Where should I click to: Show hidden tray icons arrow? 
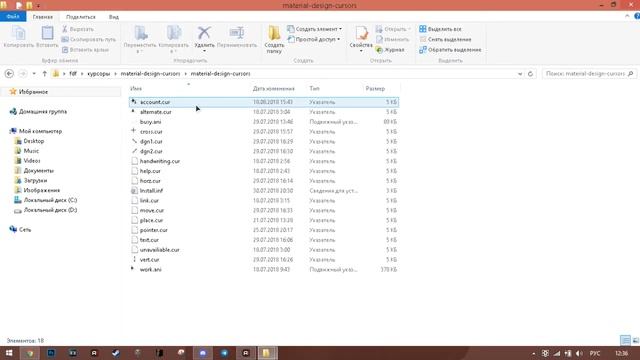(533, 353)
